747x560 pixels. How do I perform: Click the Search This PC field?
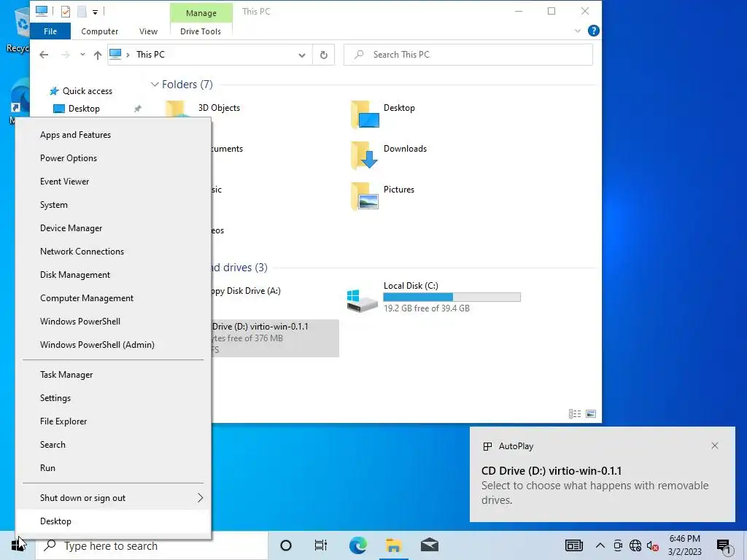tap(468, 55)
